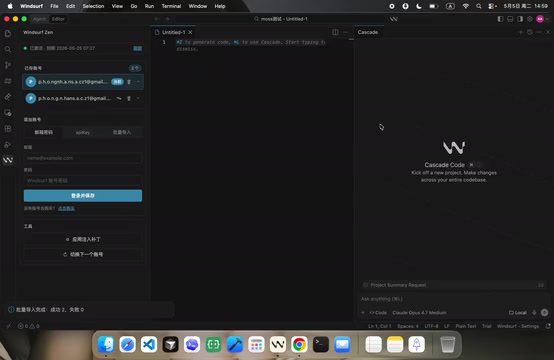Open the Go menu

[x=134, y=6]
